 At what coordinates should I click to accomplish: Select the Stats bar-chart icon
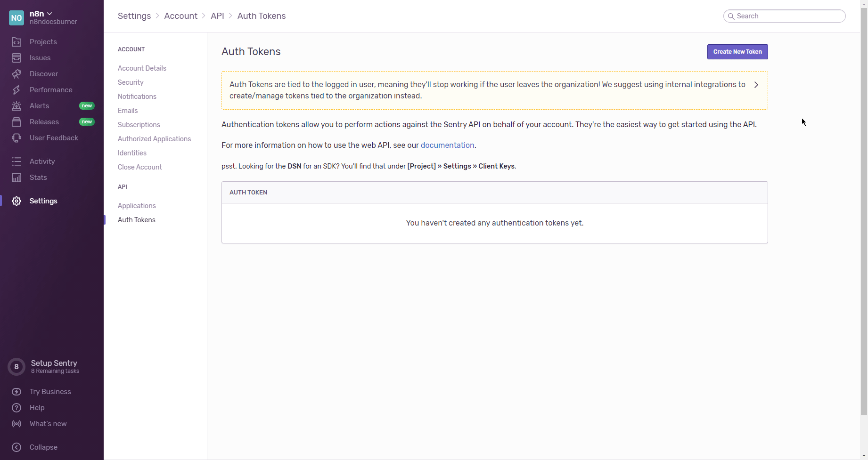16,178
